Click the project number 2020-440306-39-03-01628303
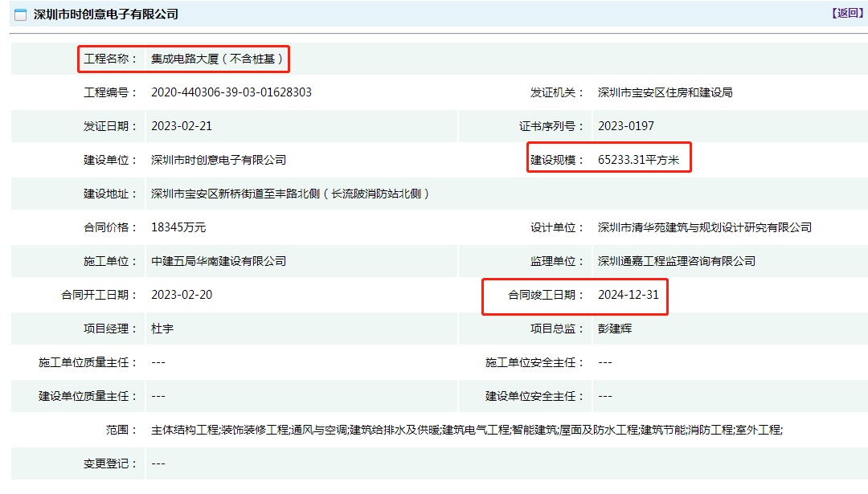The width and height of the screenshot is (868, 494). tap(231, 92)
